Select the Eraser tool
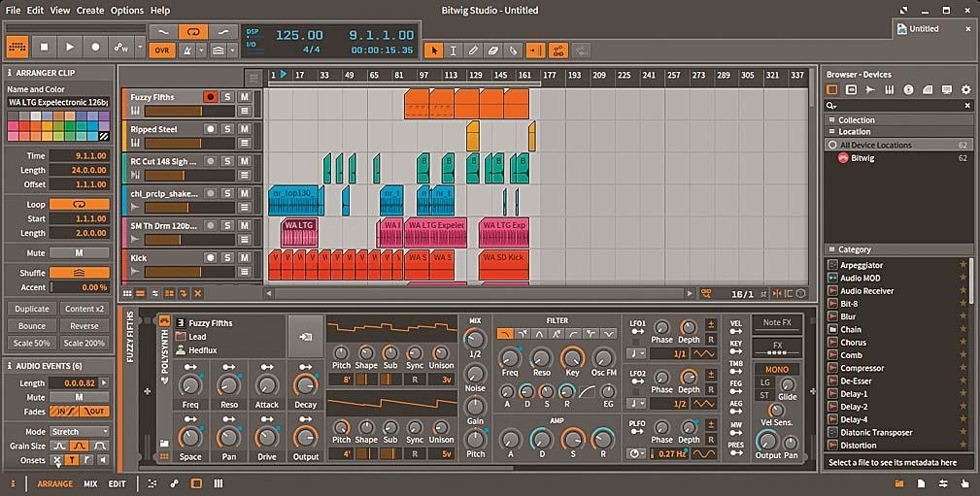980x496 pixels. pyautogui.click(x=493, y=50)
